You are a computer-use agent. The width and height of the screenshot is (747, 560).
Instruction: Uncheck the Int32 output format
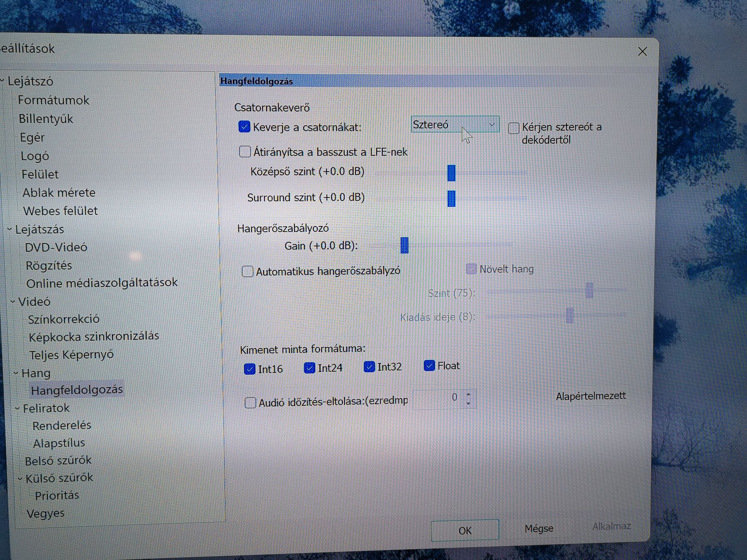point(369,367)
